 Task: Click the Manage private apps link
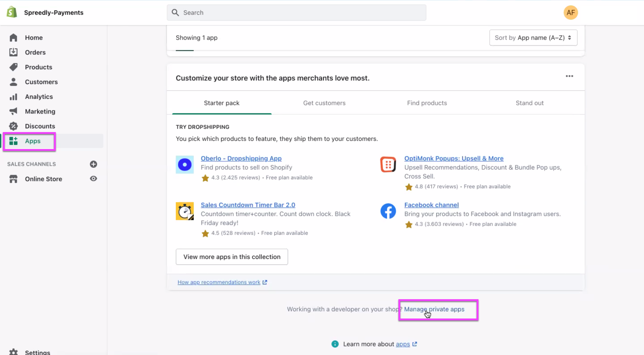(434, 309)
